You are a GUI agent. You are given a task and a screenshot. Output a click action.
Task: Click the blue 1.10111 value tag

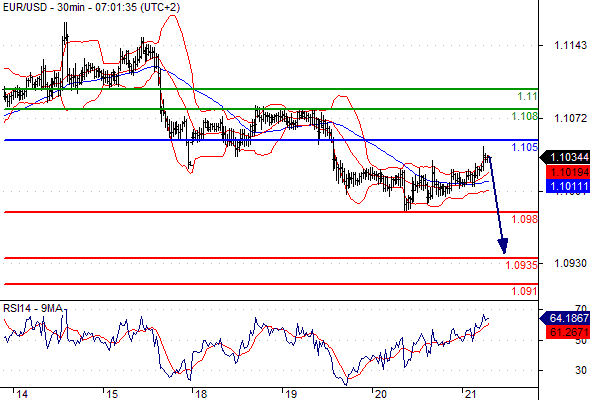568,186
